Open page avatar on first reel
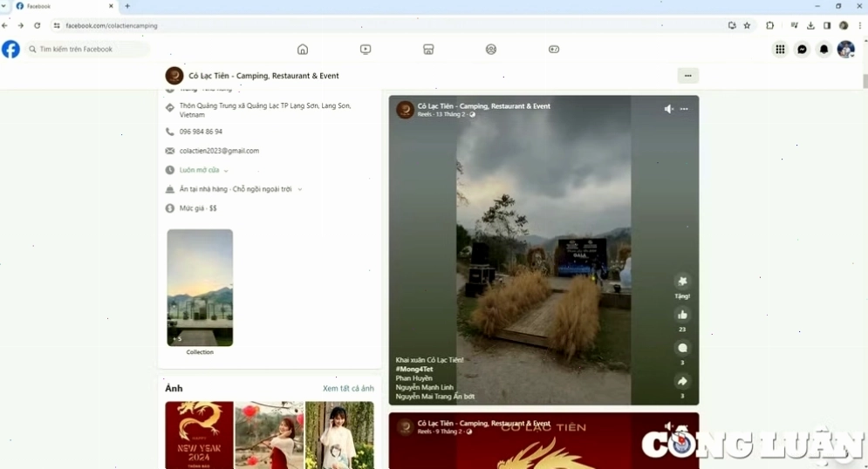 (x=406, y=110)
